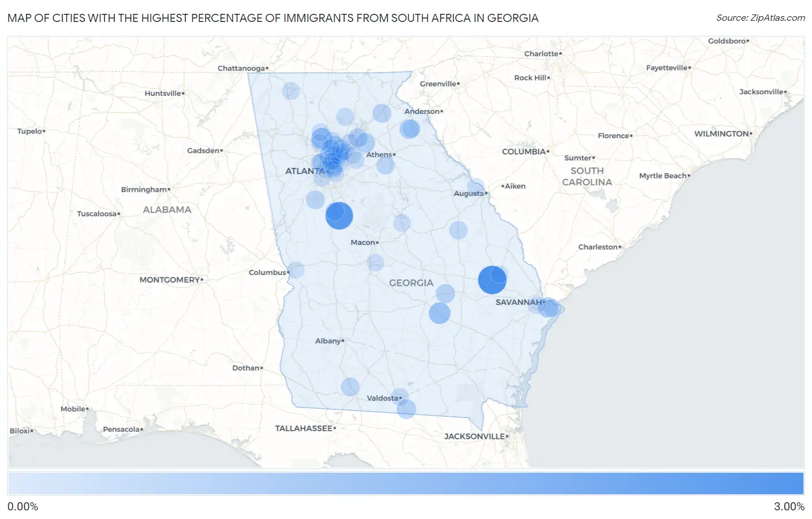Click the MONTGOMERY city label
The width and height of the screenshot is (812, 519).
[x=170, y=280]
